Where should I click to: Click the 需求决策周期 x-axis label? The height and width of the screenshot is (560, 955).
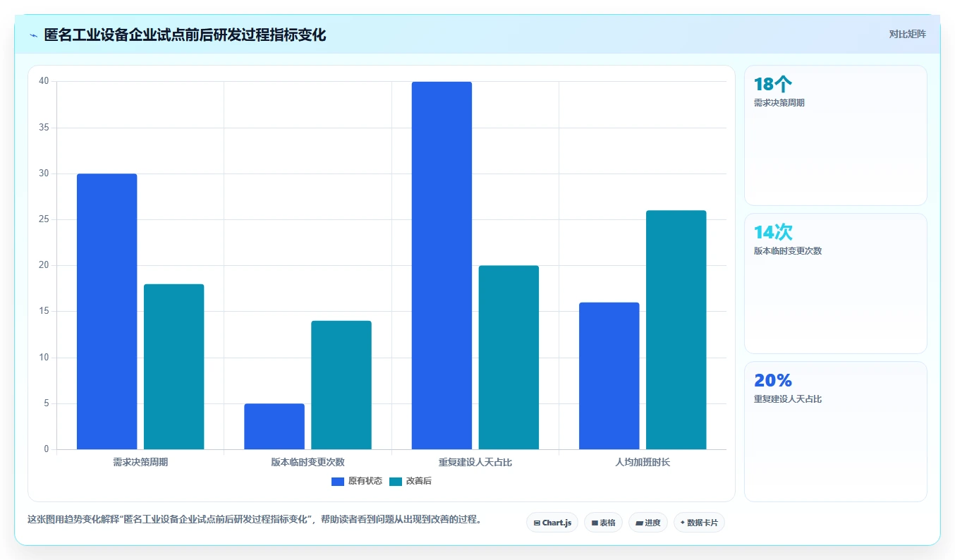coord(140,463)
